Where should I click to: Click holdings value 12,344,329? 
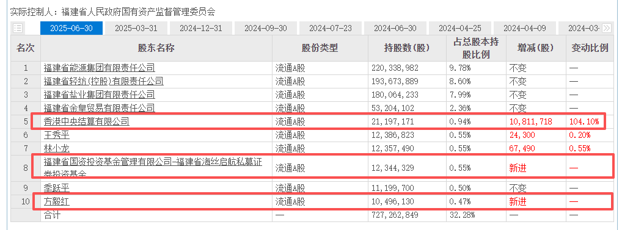393,168
